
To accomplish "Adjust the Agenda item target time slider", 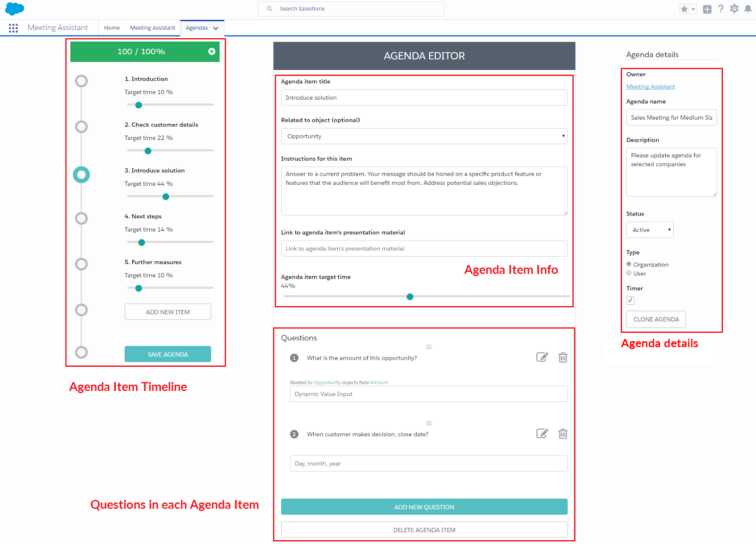I will click(x=410, y=297).
